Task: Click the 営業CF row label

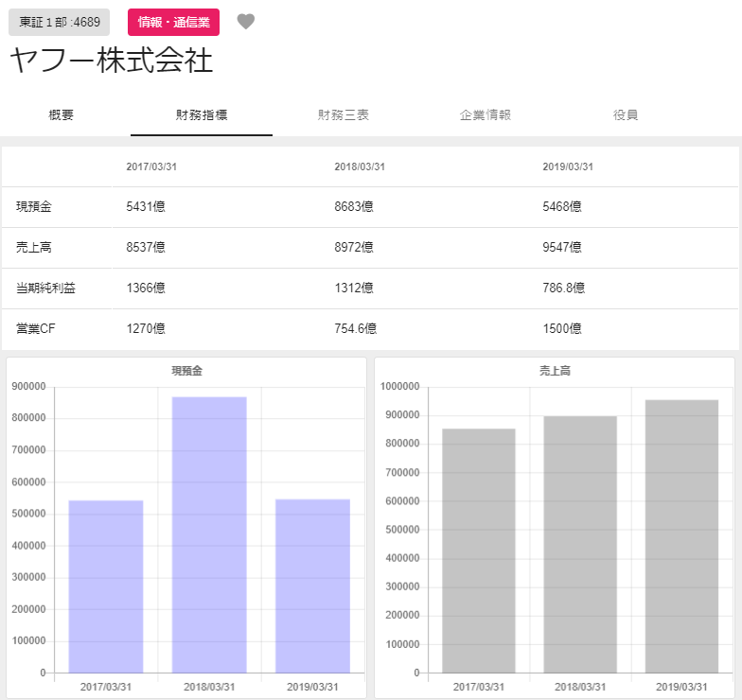Action: (36, 329)
